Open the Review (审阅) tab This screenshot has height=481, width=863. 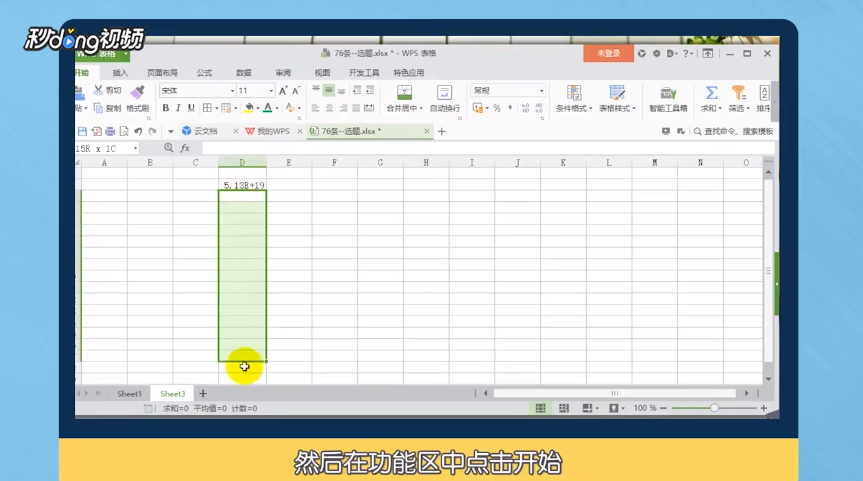[x=283, y=73]
